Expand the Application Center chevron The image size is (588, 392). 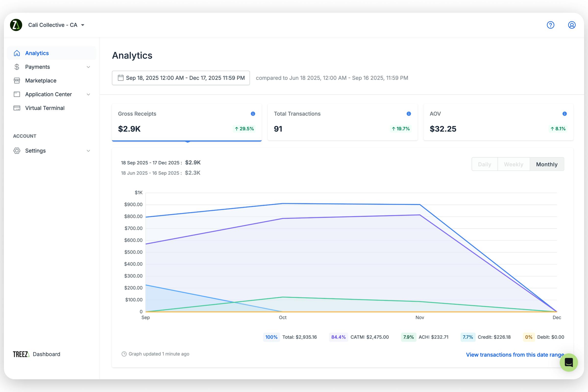(x=88, y=95)
